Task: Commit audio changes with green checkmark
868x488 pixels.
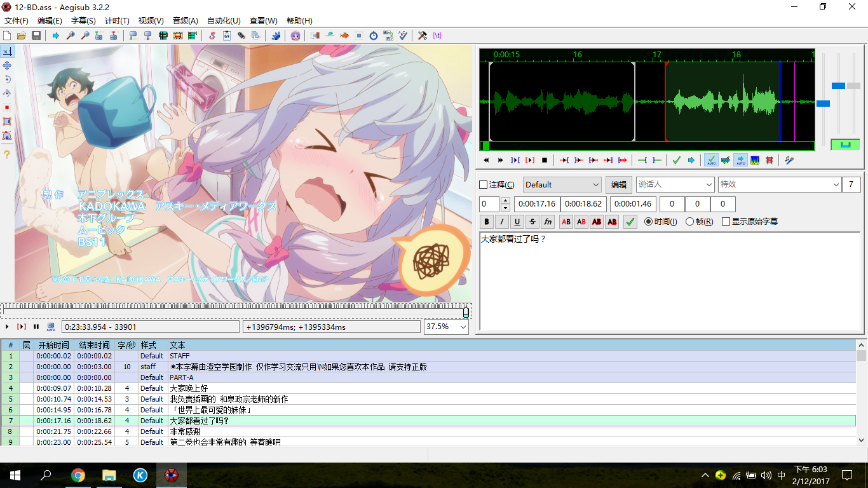Action: pyautogui.click(x=676, y=160)
